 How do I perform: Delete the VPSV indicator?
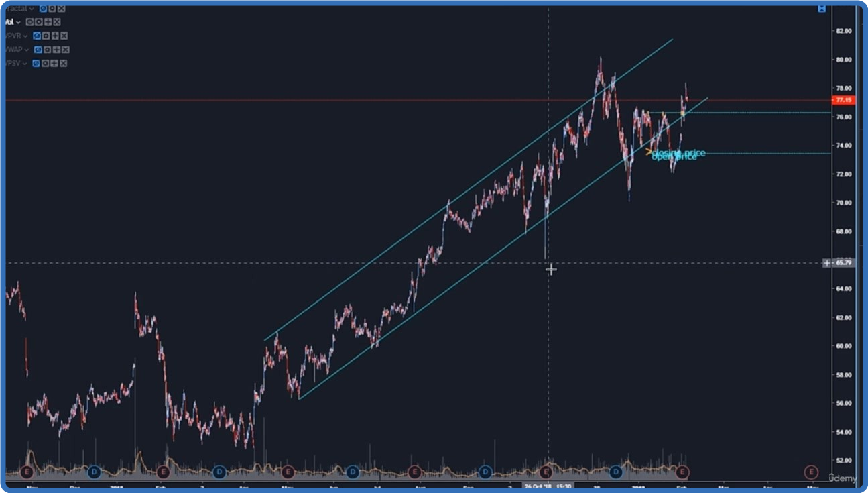64,63
